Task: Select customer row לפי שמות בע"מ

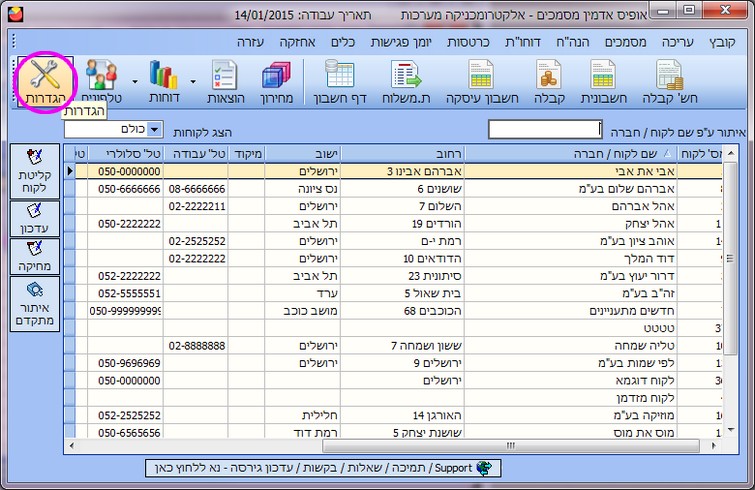Action: point(394,363)
